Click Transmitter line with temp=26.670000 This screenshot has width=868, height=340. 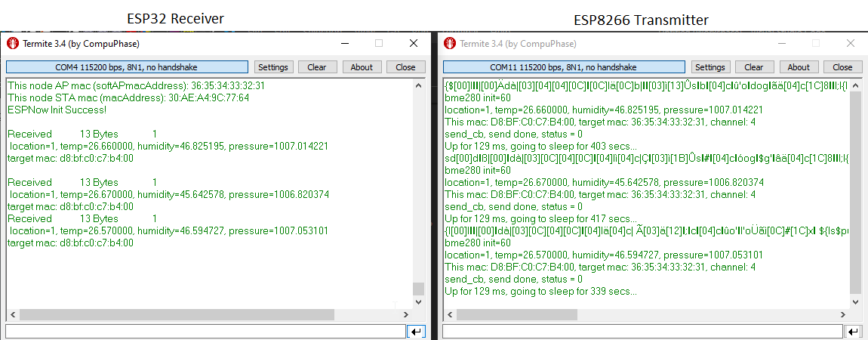point(604,182)
